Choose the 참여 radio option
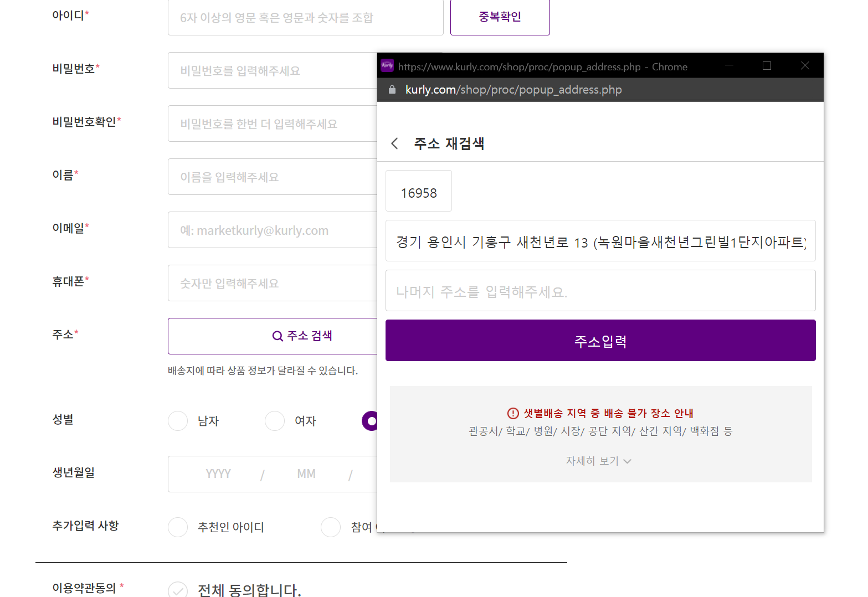Image resolution: width=868 pixels, height=597 pixels. click(x=331, y=527)
